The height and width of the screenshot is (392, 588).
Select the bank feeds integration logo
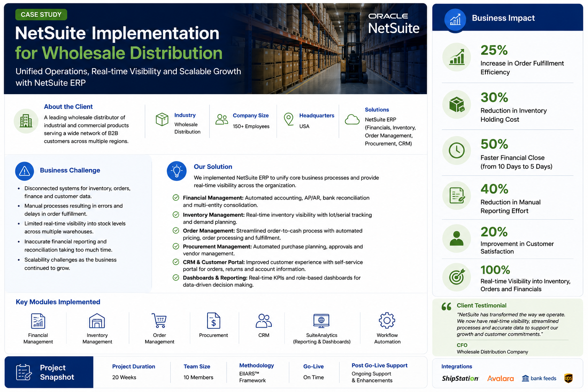539,379
